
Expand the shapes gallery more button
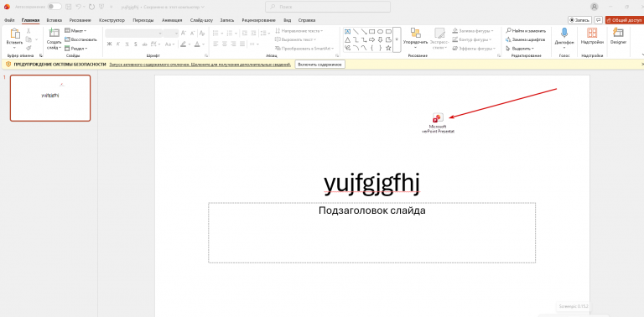pos(397,39)
